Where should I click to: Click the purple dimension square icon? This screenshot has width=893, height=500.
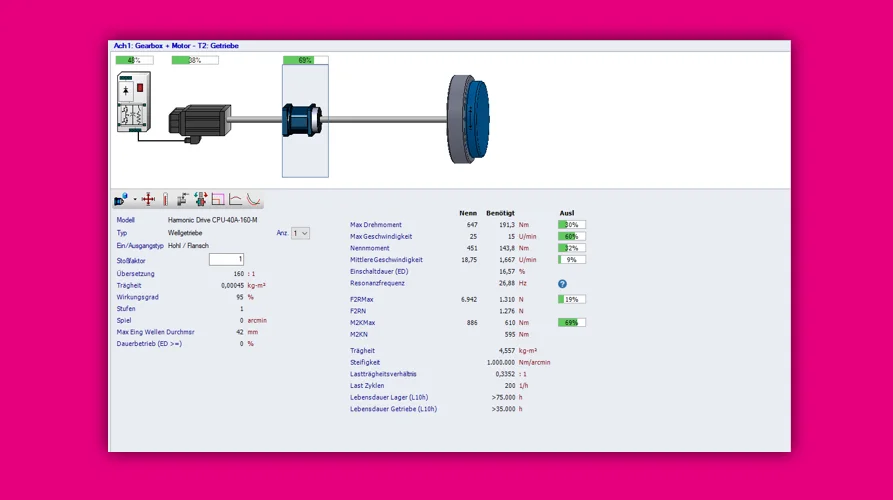pos(217,200)
